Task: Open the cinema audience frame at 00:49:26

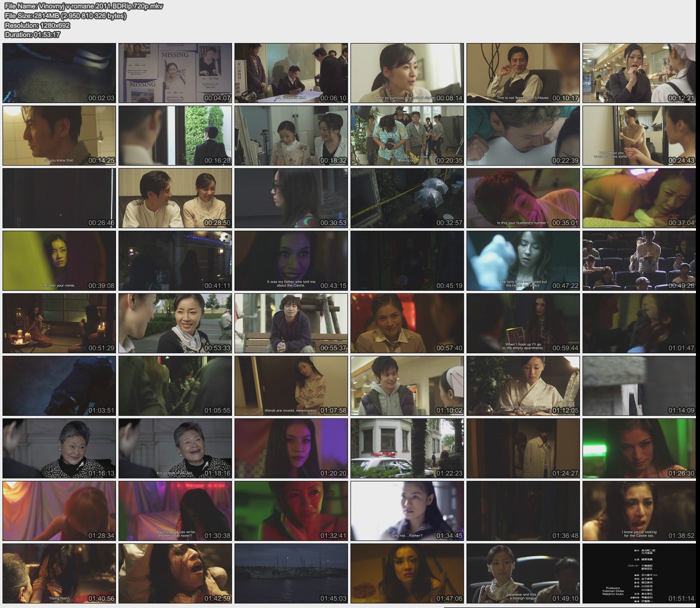Action: tap(639, 261)
